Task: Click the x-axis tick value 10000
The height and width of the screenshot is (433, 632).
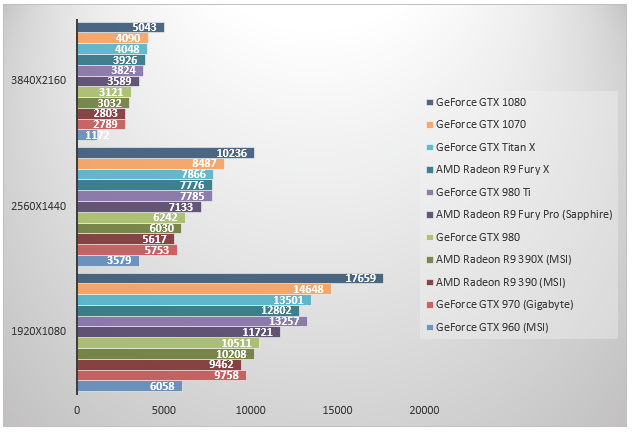Action: pos(251,410)
